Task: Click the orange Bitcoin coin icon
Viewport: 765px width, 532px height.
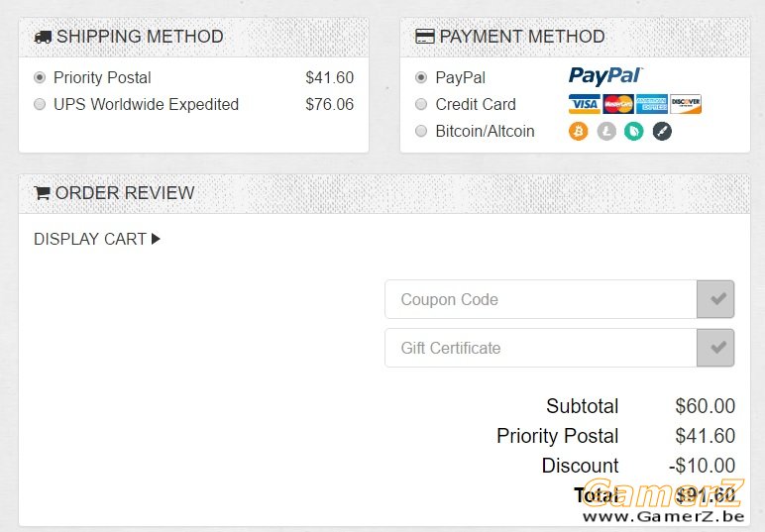Action: point(579,131)
